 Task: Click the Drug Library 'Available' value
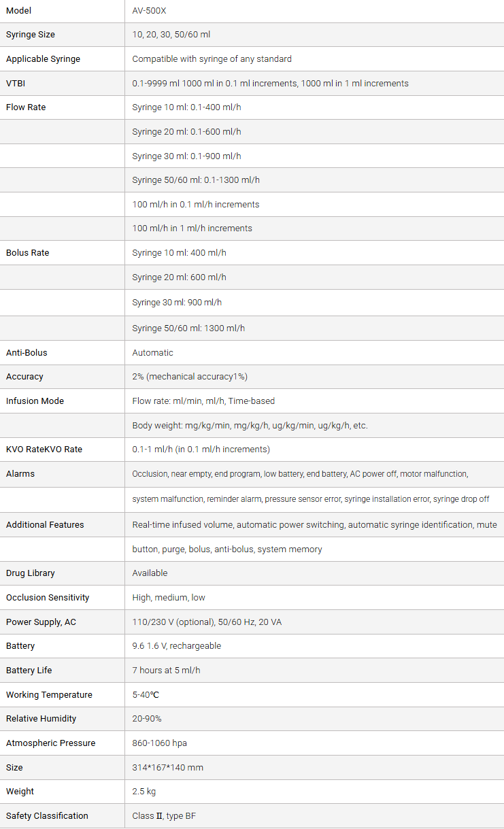point(150,573)
